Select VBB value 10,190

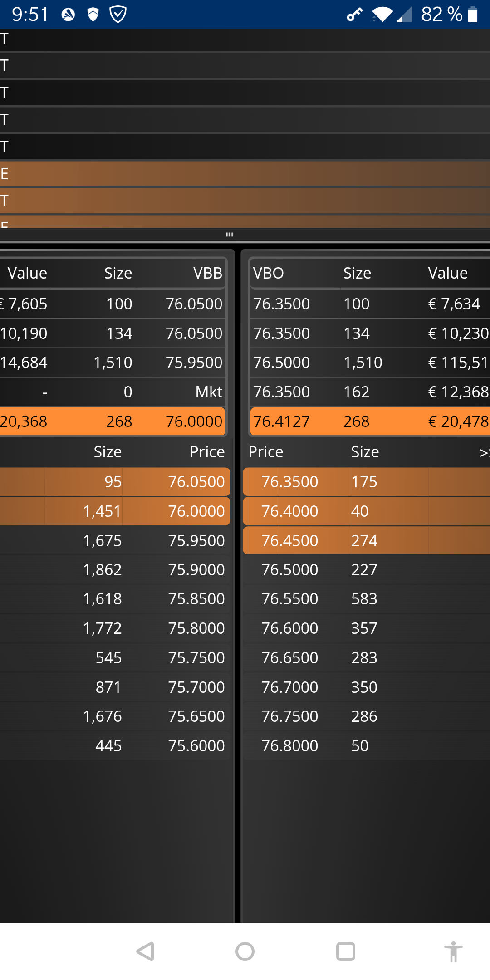pos(24,333)
